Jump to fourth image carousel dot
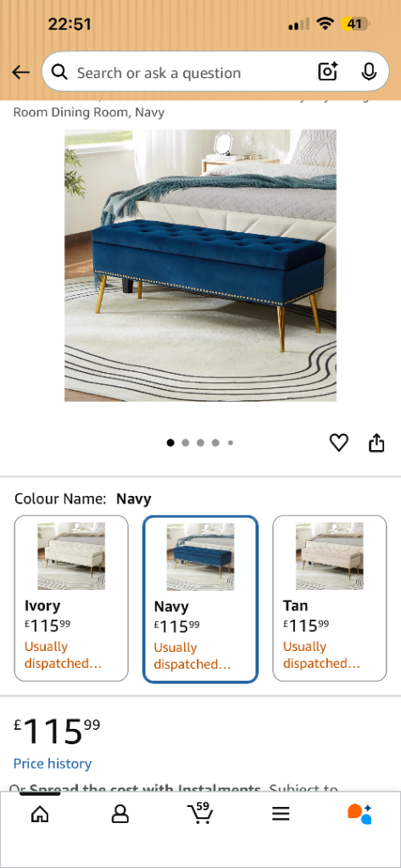The width and height of the screenshot is (401, 868). [x=215, y=442]
